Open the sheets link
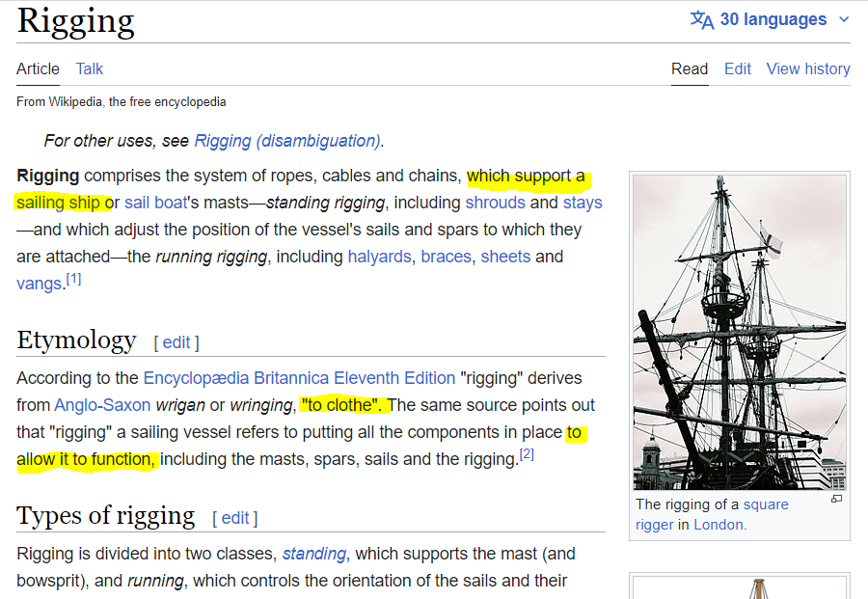This screenshot has height=599, width=868. (x=505, y=257)
